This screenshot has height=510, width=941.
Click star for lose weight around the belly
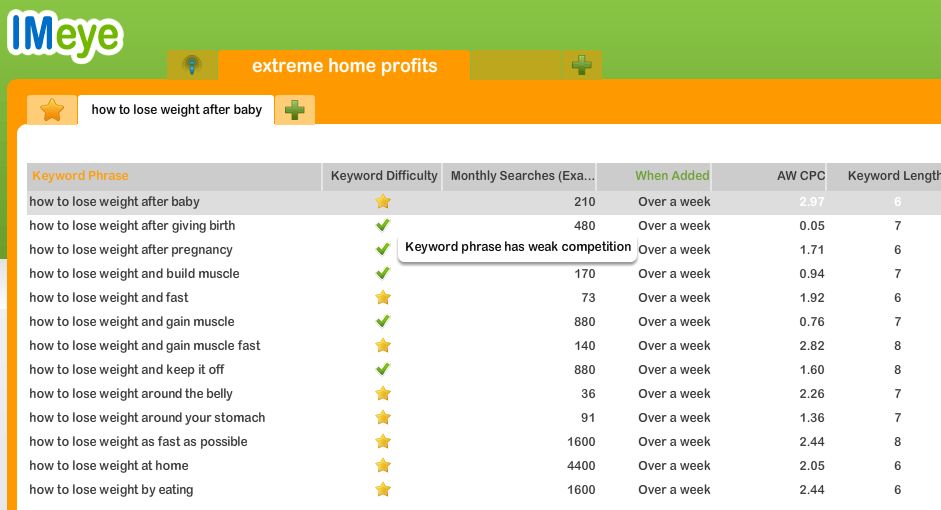point(383,394)
